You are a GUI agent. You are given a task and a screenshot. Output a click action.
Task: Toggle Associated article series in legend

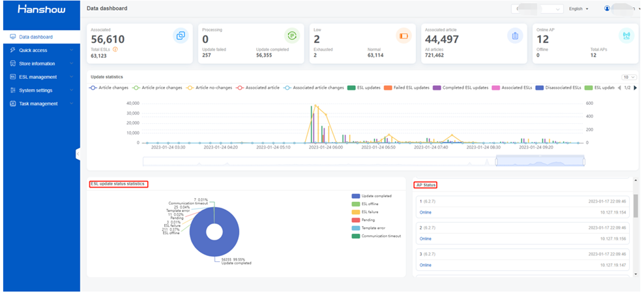tap(257, 87)
